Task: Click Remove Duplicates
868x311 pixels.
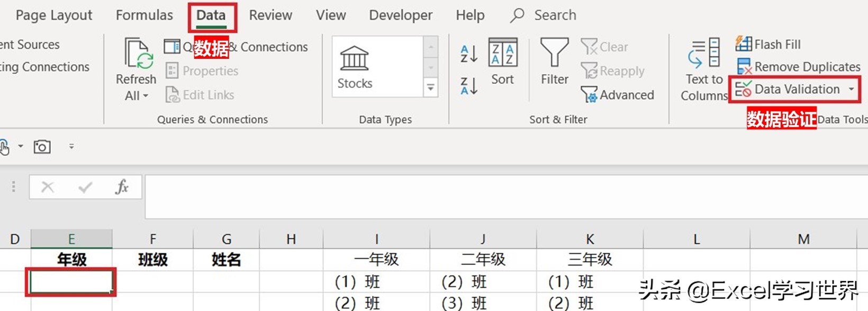Action: tap(799, 67)
